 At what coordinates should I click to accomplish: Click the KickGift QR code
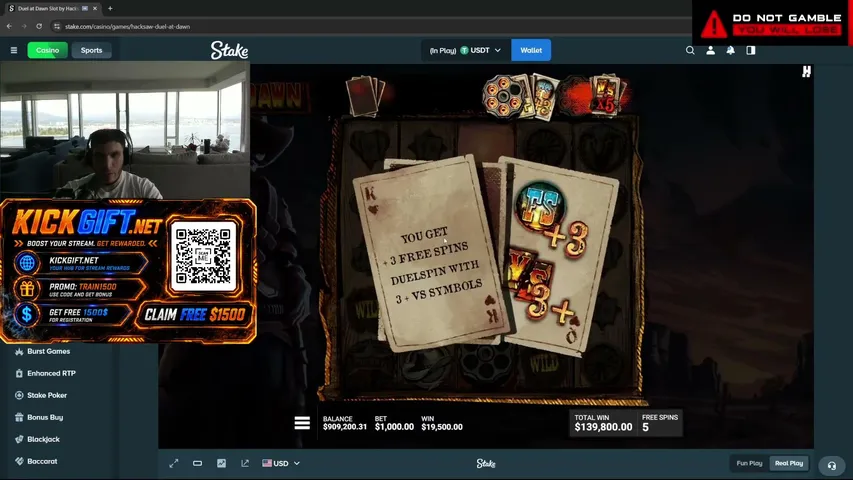(203, 256)
